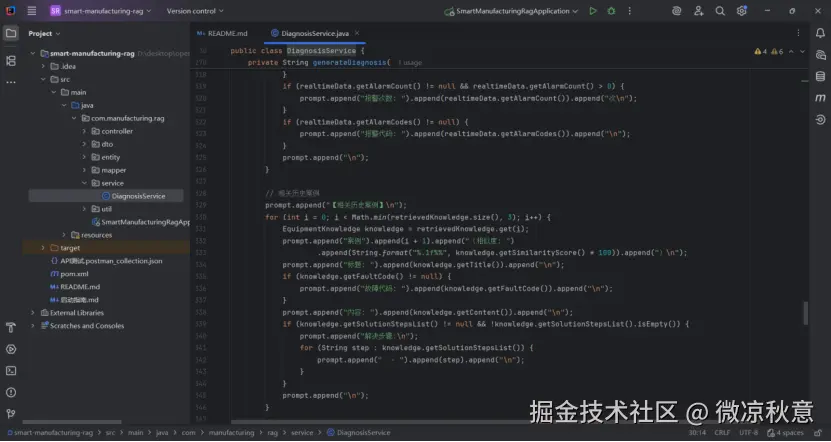
Task: Open the add collaborator icon
Action: pos(699,11)
